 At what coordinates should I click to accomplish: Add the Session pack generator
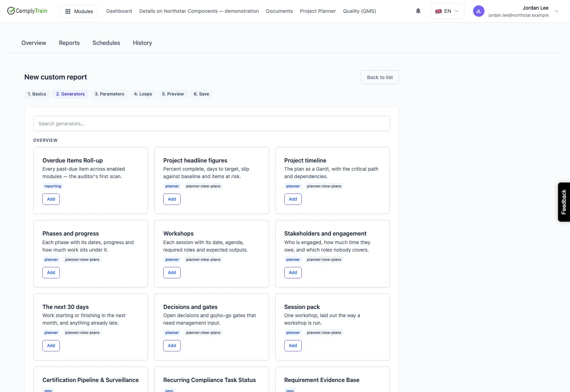point(293,346)
